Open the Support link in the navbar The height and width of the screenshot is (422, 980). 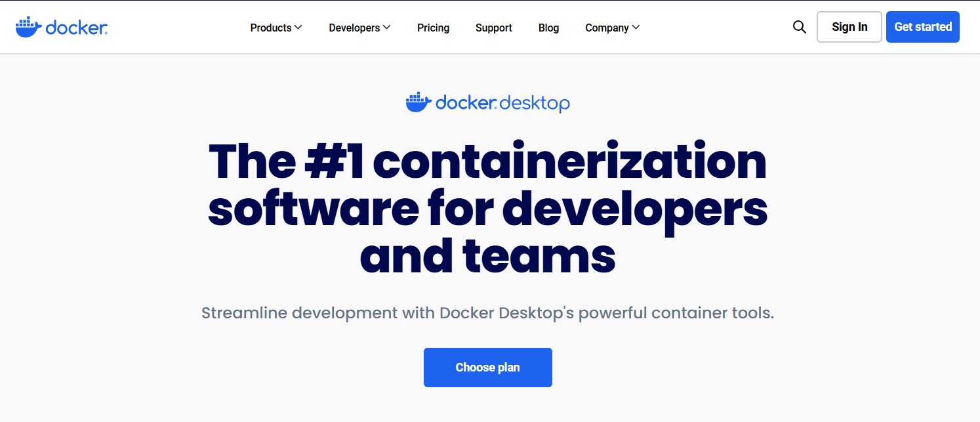click(493, 28)
